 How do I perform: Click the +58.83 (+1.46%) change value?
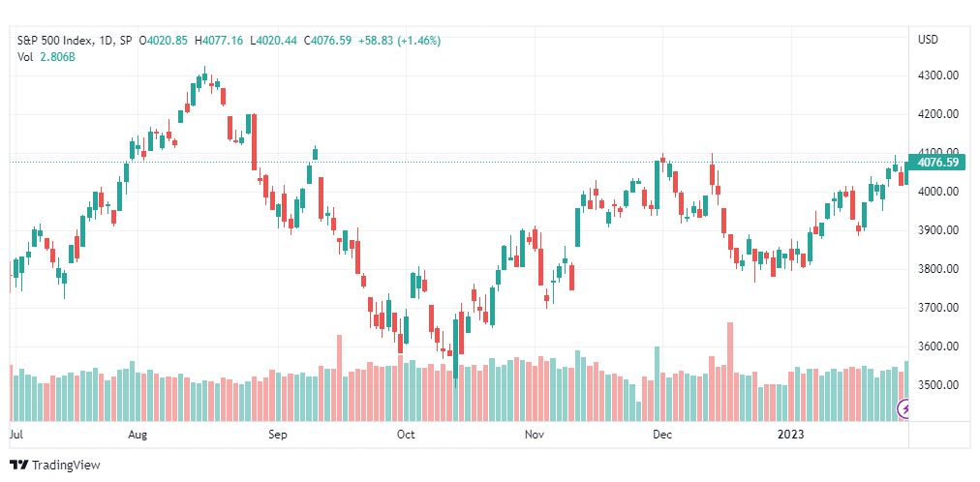[x=399, y=41]
